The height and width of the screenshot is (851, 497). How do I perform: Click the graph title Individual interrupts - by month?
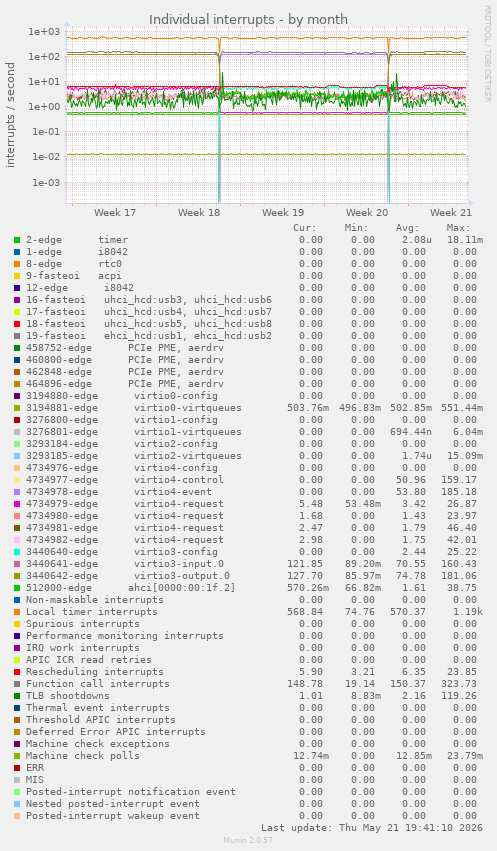tap(248, 20)
